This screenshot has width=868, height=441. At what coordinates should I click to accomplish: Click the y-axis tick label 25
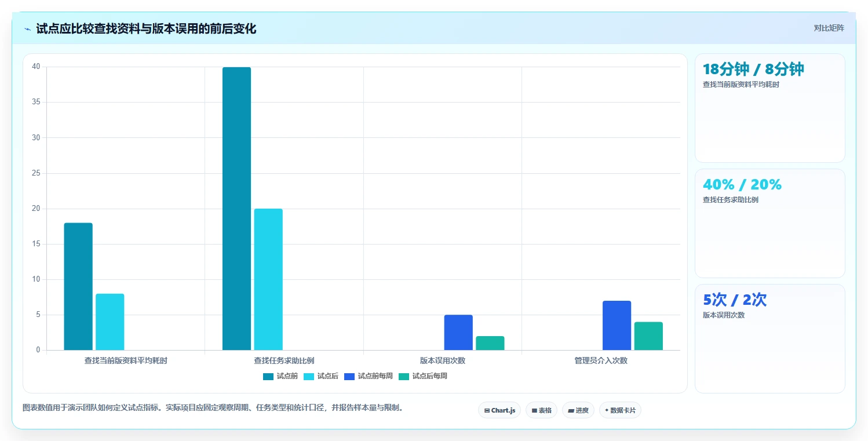pos(36,173)
